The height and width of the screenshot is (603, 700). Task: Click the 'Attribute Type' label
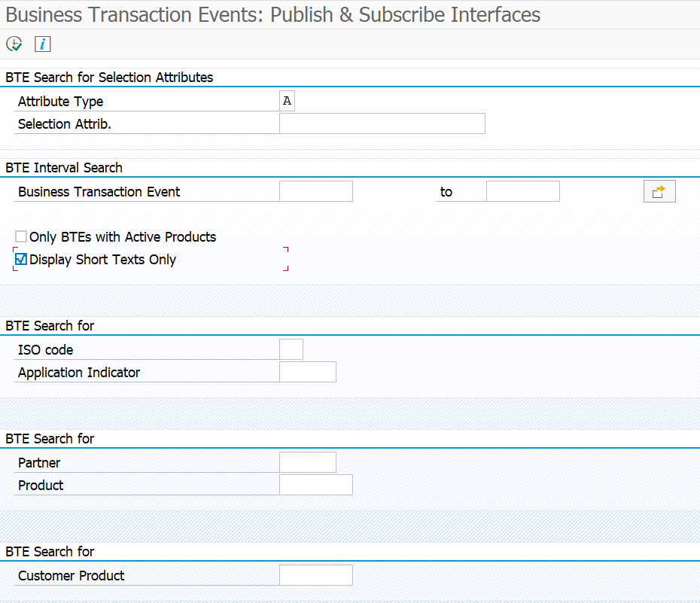point(61,102)
